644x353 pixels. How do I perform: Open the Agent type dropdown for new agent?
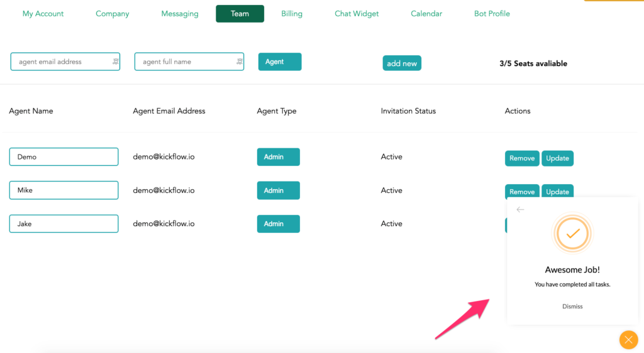point(280,62)
